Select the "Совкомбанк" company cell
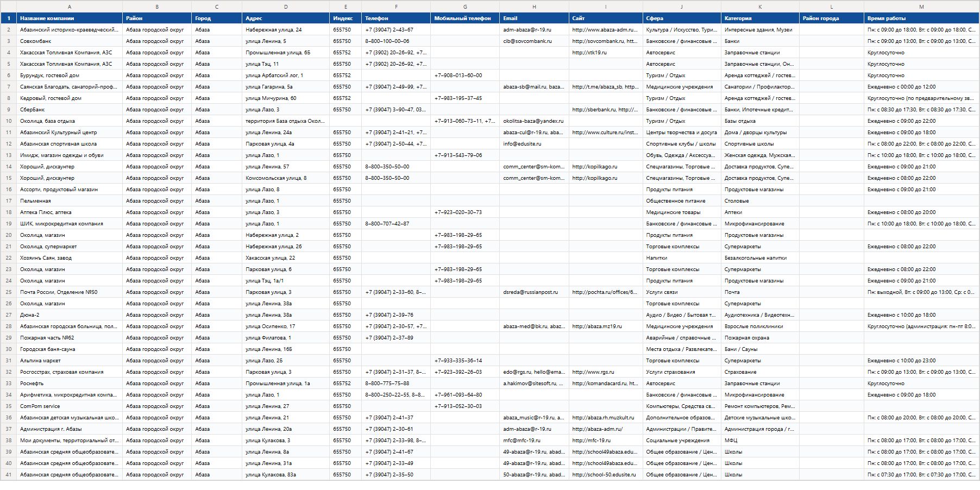Image resolution: width=980 pixels, height=490 pixels. tap(70, 41)
